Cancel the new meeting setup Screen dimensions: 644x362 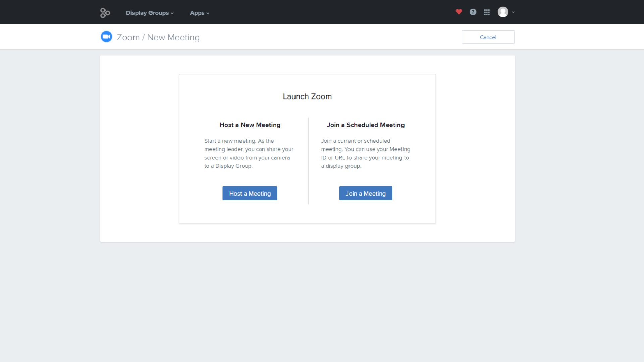[x=488, y=37]
